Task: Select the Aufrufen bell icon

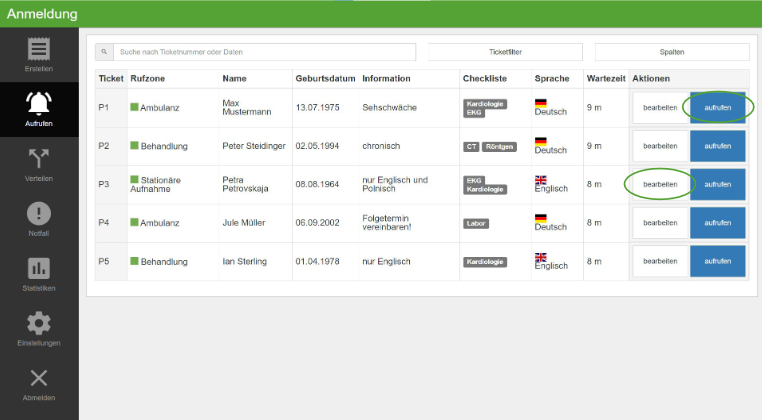Action: tap(39, 104)
